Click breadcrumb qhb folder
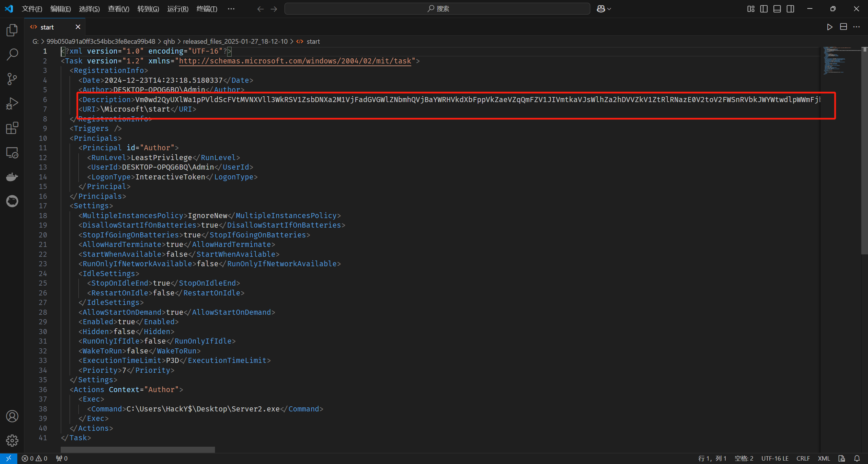The image size is (868, 464). 169,41
